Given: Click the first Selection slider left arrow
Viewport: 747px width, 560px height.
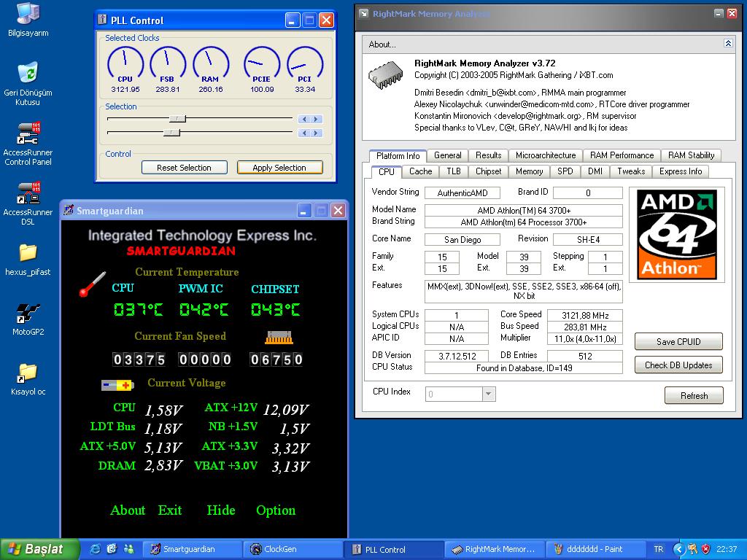Looking at the screenshot, I should point(304,119).
